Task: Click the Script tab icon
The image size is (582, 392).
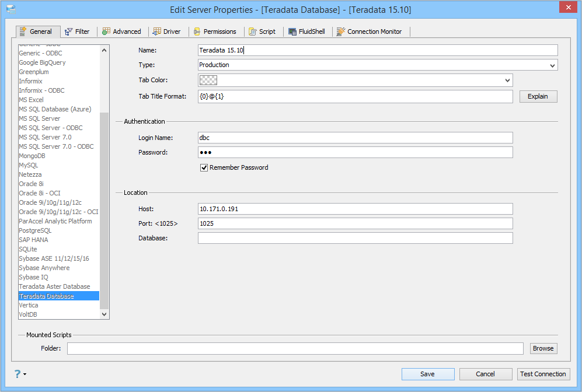Action: [253, 32]
